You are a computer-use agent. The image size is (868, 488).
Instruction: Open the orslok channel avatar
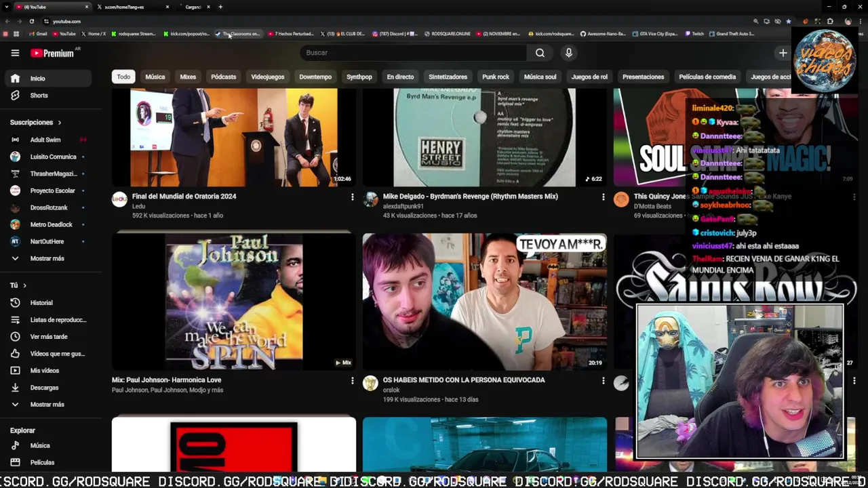tap(370, 384)
